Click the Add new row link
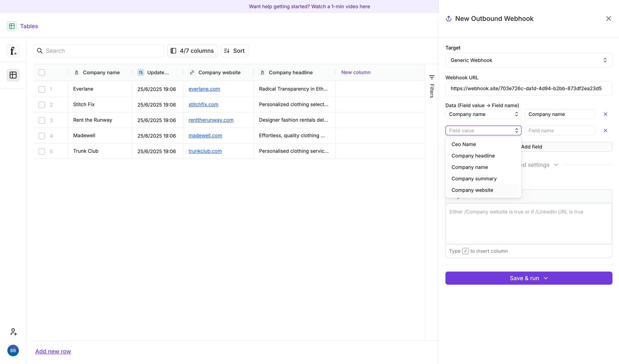The height and width of the screenshot is (364, 619). click(x=53, y=351)
